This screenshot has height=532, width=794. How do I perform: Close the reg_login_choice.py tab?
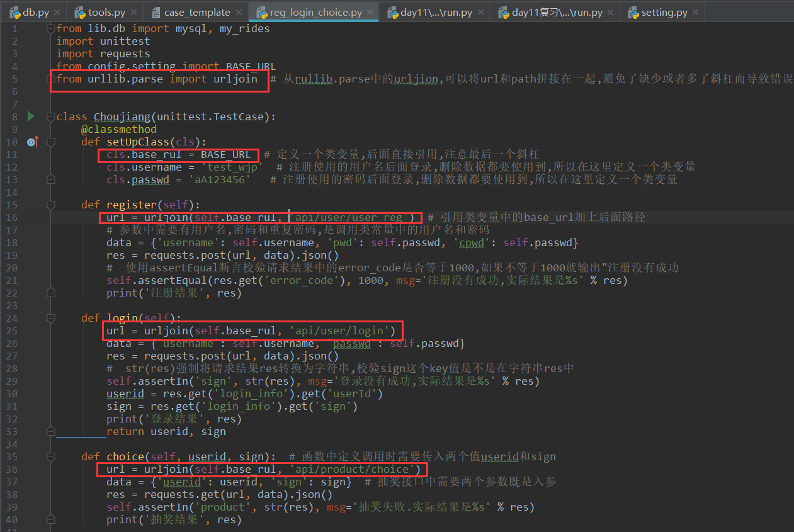(370, 13)
